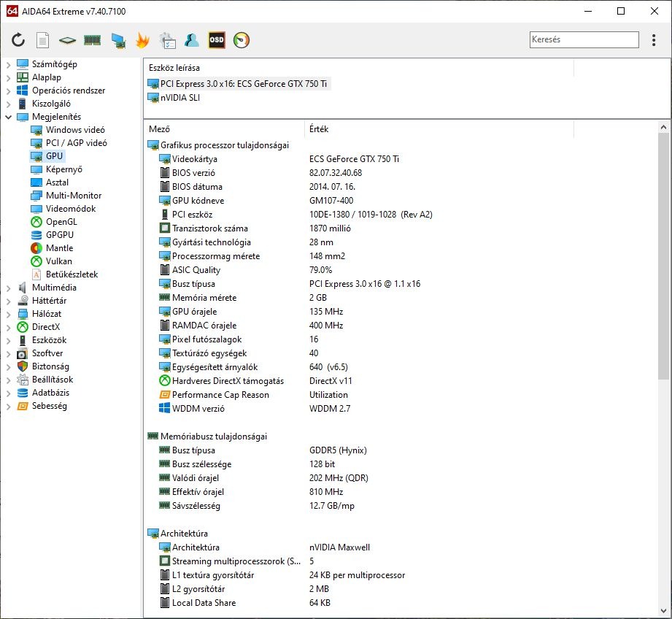Expand the Hálózat node

[x=9, y=314]
